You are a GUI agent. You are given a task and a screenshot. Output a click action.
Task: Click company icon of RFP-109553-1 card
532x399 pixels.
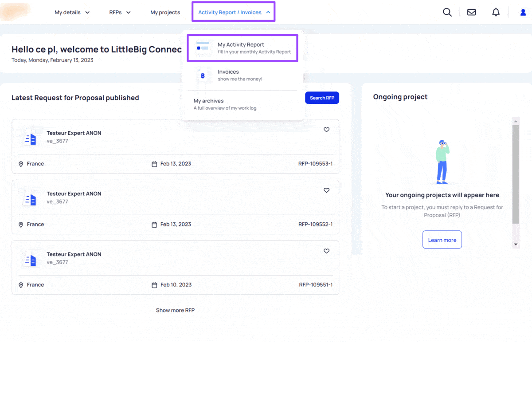tap(30, 139)
